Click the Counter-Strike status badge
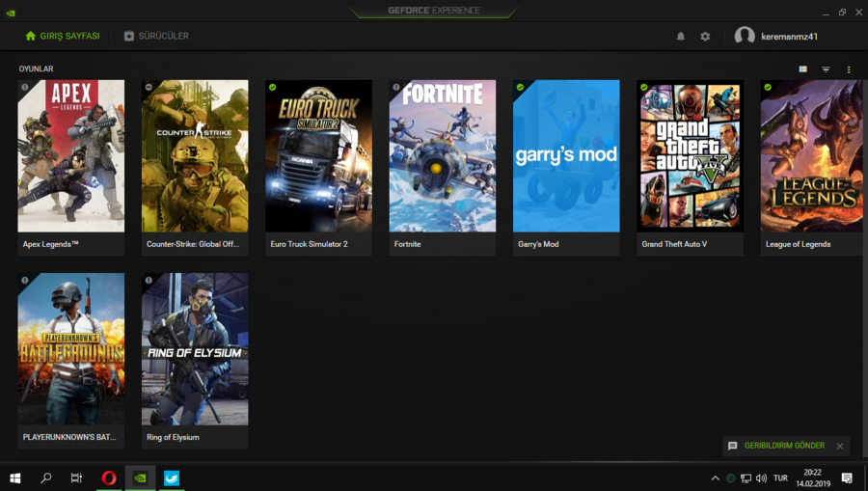The image size is (868, 491). (x=149, y=88)
